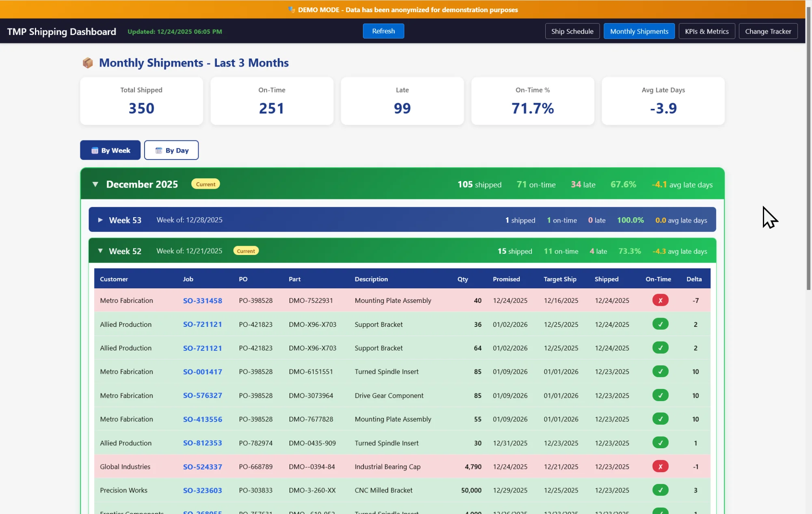Open job link SO-721121 with quantity 36
The height and width of the screenshot is (514, 812).
pos(202,324)
